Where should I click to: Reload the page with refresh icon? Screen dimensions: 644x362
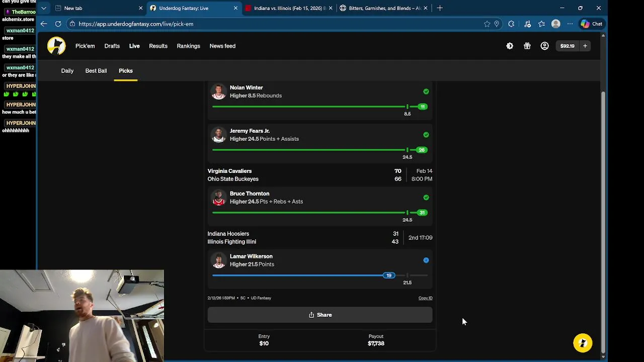pos(58,24)
